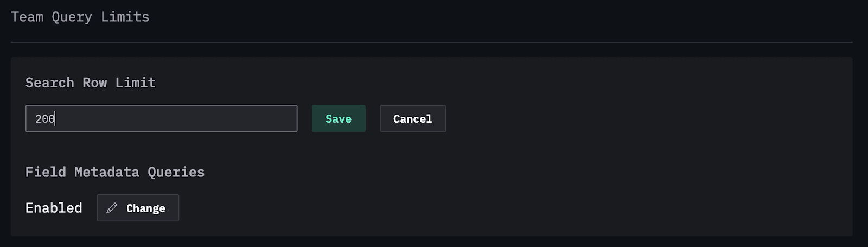Click the word Enabled under Field Metadata Queries
The image size is (868, 247).
pyautogui.click(x=54, y=208)
